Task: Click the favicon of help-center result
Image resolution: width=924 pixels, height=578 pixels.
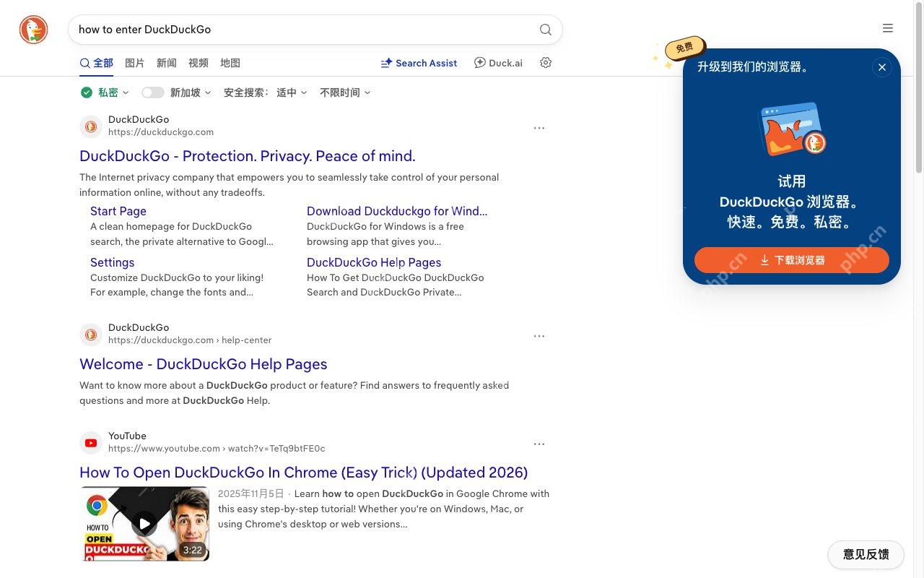Action: click(x=91, y=335)
